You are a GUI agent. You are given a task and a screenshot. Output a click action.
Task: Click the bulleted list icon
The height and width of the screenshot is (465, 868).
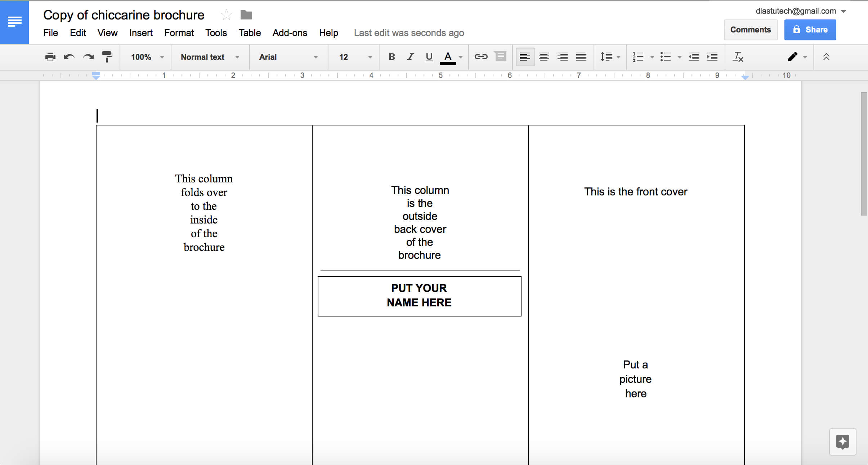coord(665,57)
